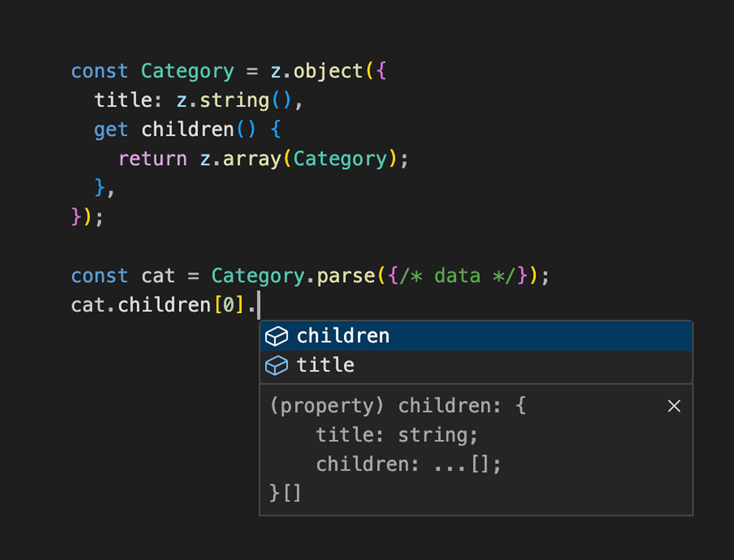Click the cube icon beside children suggestion

276,336
